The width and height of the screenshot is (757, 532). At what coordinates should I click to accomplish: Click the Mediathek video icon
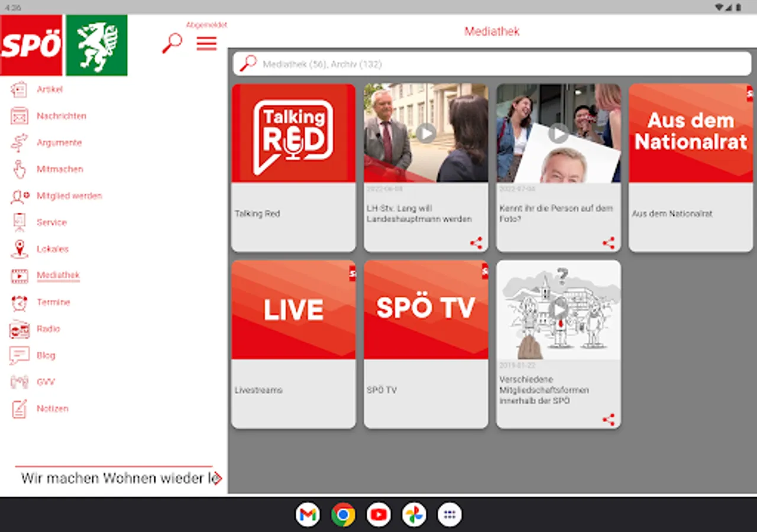pyautogui.click(x=19, y=275)
